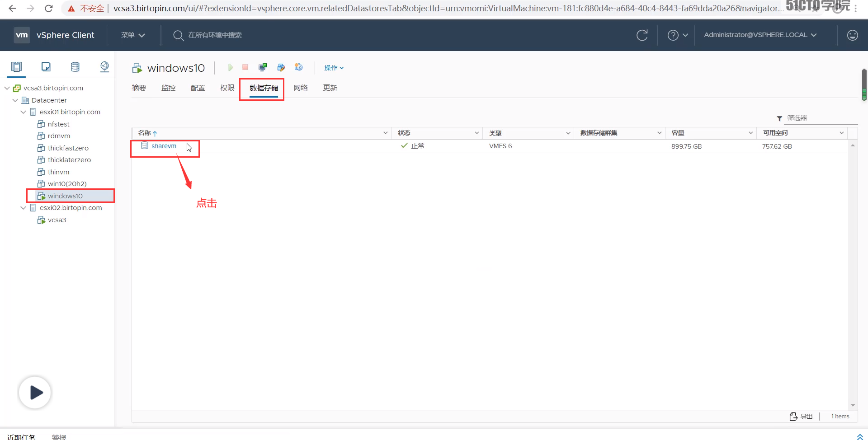
Task: Click vSphere Client title link
Action: [66, 35]
